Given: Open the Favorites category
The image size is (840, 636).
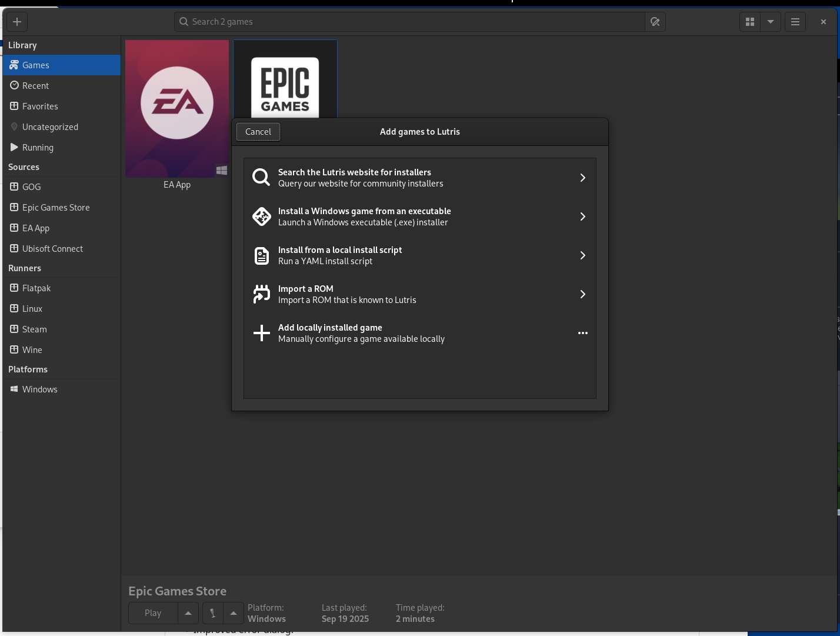Looking at the screenshot, I should point(62,106).
